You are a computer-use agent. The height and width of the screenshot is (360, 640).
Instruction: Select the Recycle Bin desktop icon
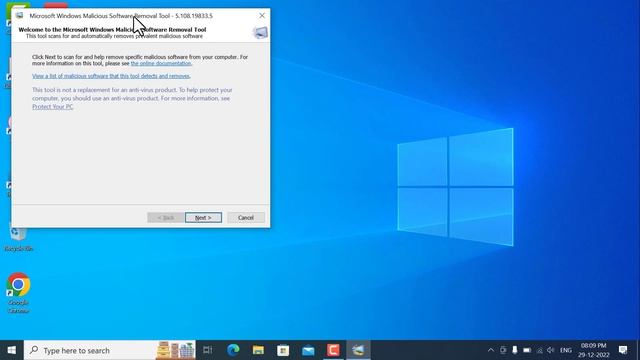click(18, 238)
